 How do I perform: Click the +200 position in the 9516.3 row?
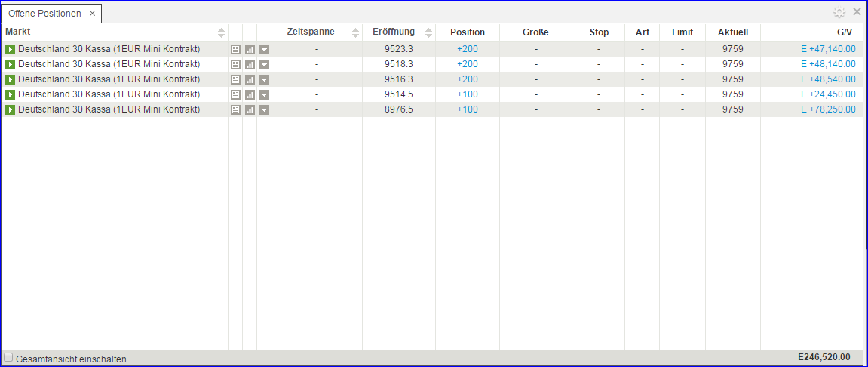click(x=468, y=79)
